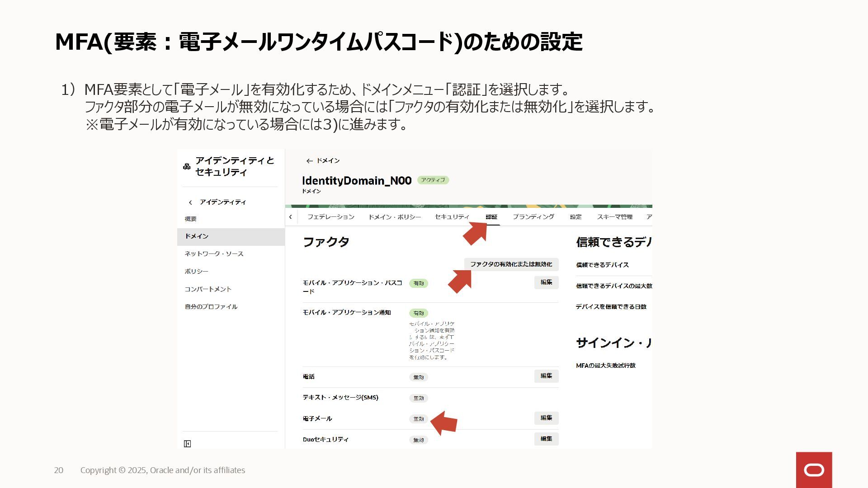This screenshot has height=488, width=868.
Task: Click the ドメイン breadcrumb link
Action: click(x=328, y=161)
